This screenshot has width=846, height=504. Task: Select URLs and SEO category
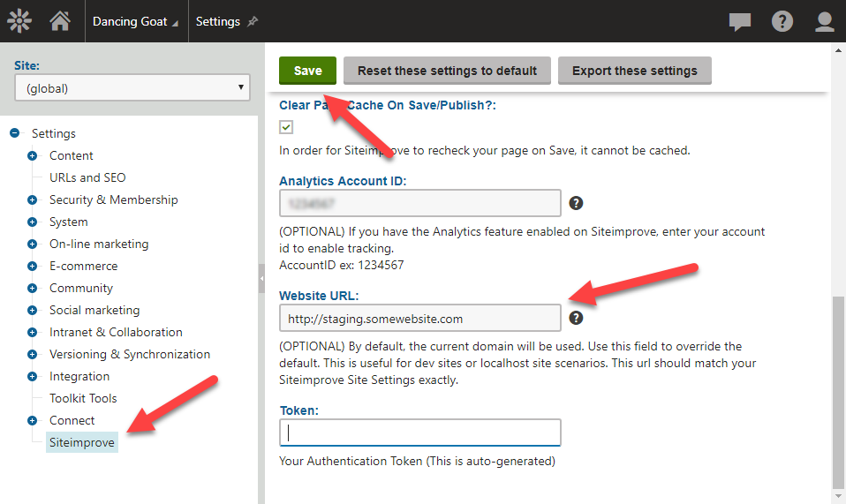pos(87,177)
